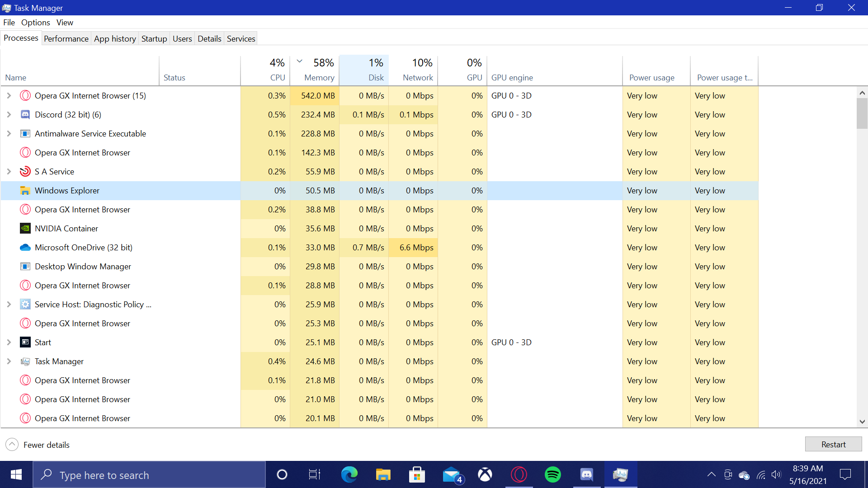Click the Windows Explorer folder icon
Viewport: 868px width, 488px height.
[x=25, y=191]
